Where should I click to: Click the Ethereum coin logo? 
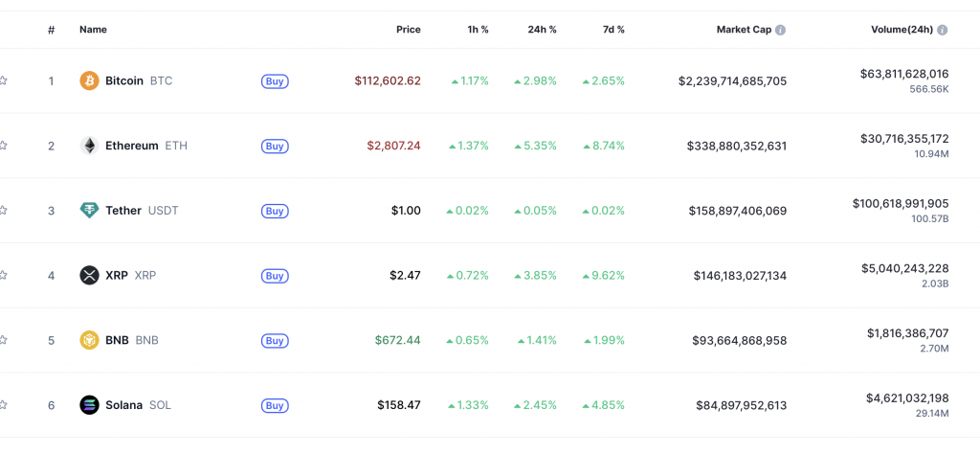click(x=89, y=146)
